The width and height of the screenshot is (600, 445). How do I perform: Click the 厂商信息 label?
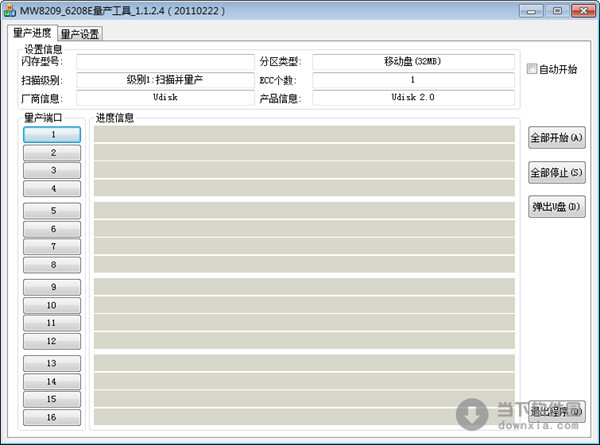pyautogui.click(x=42, y=99)
